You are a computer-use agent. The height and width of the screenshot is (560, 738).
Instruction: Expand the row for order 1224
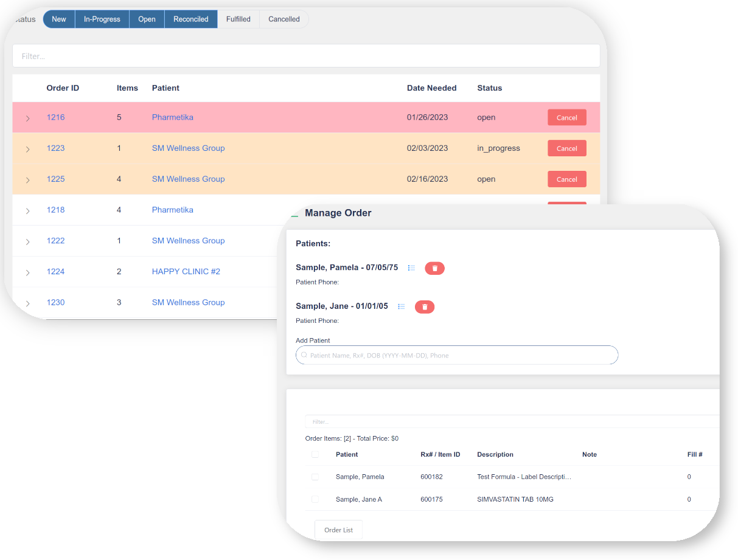27,272
